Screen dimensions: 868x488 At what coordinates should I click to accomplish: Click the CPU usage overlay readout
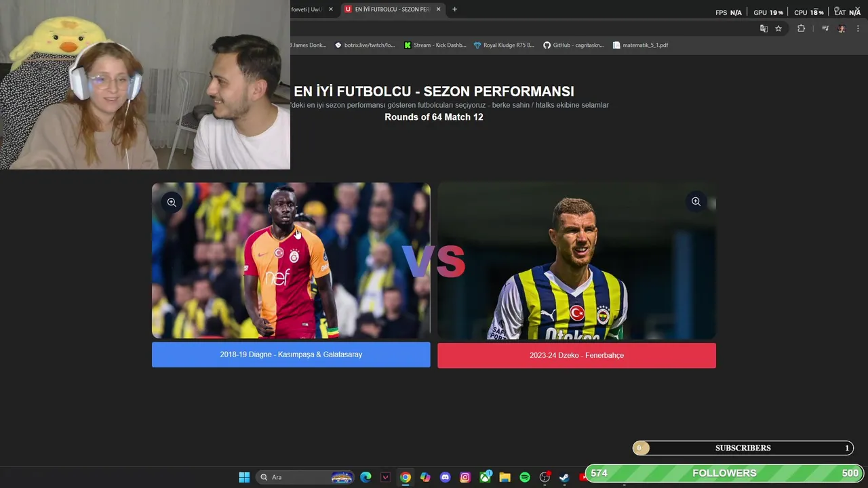809,12
